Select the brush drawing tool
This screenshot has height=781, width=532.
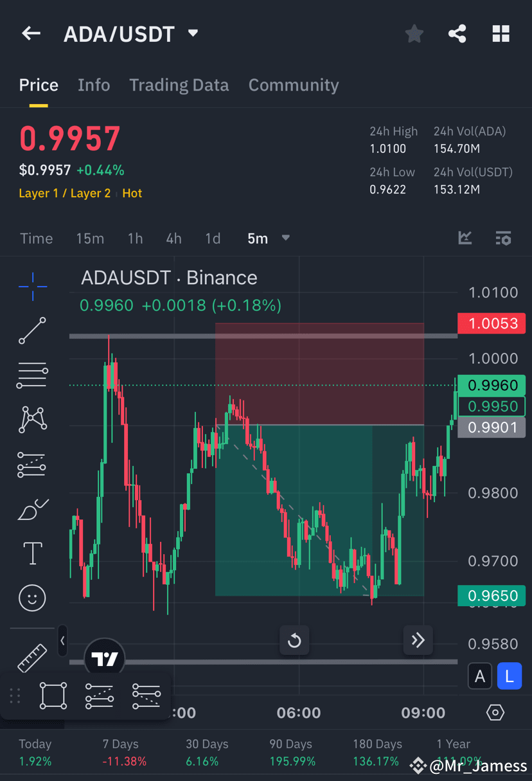pyautogui.click(x=31, y=508)
